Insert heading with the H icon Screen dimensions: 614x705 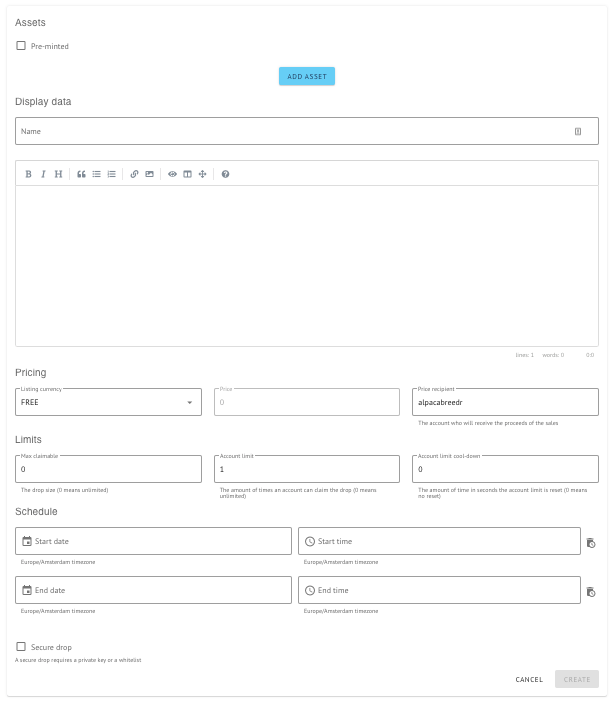point(58,174)
